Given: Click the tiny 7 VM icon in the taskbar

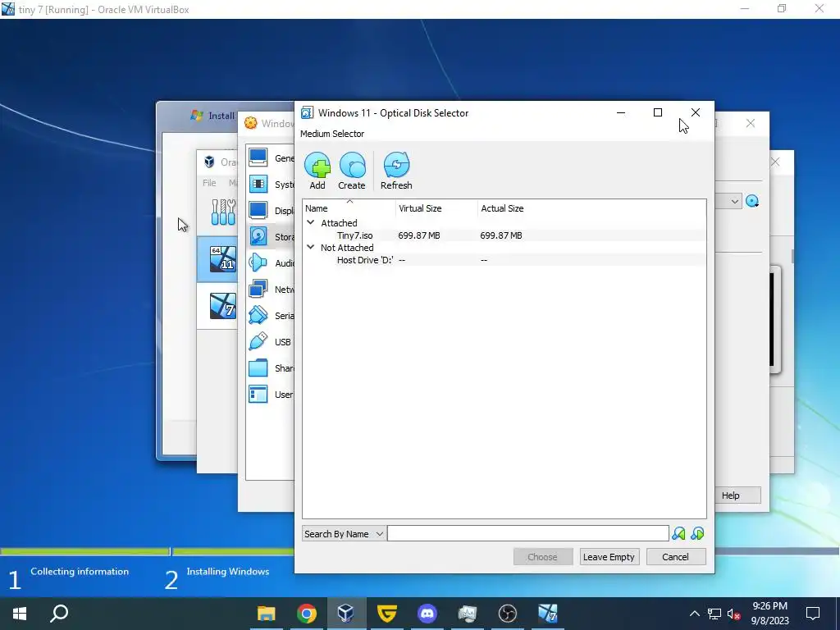Looking at the screenshot, I should click(547, 614).
